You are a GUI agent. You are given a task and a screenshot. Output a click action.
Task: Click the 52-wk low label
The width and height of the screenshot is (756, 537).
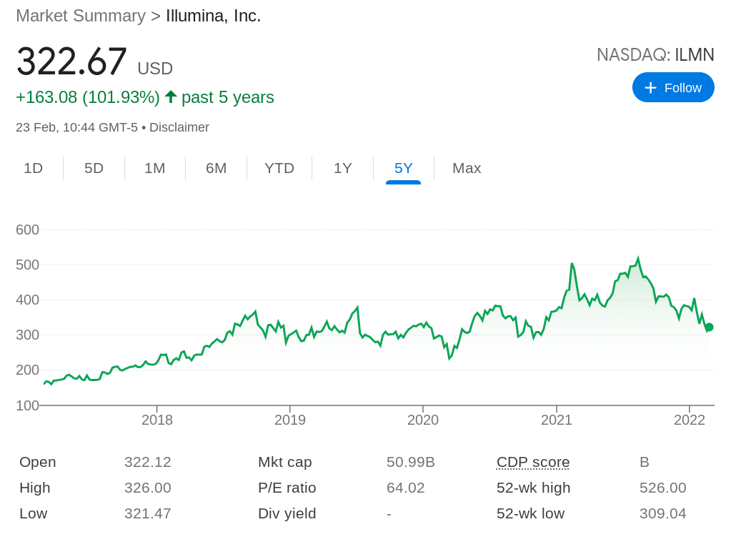click(x=530, y=513)
